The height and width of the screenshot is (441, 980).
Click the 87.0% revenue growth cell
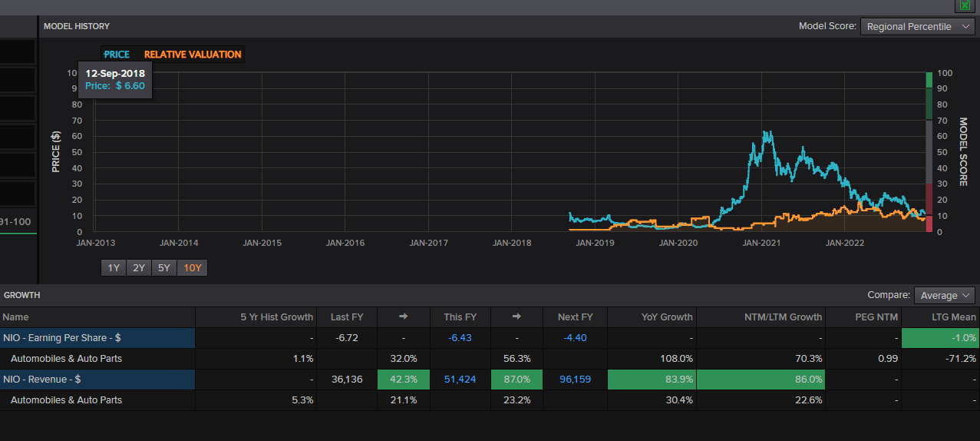click(516, 380)
